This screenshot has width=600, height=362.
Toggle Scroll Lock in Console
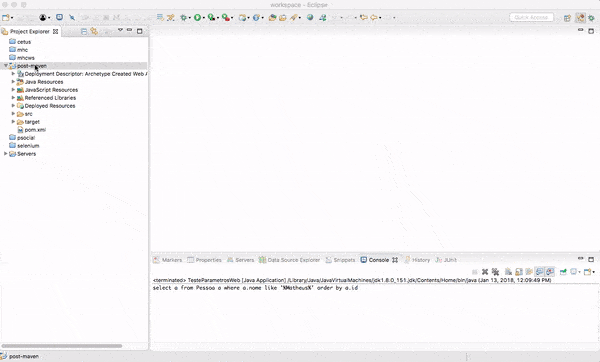(x=519, y=272)
